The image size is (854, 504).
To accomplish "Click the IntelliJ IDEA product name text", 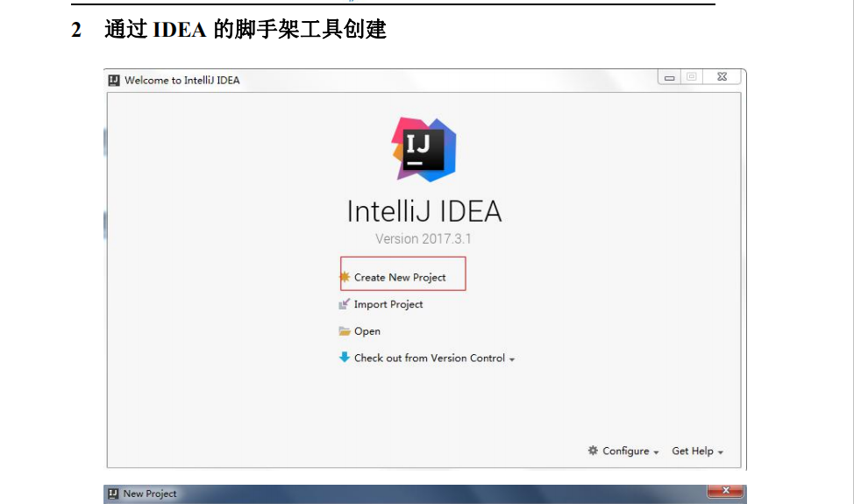I will click(424, 211).
